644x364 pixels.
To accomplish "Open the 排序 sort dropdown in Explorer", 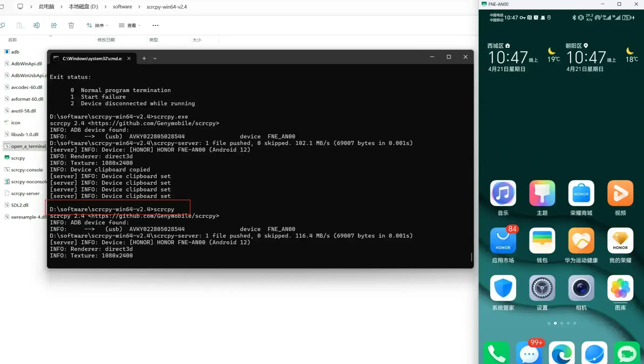I will coord(97,25).
